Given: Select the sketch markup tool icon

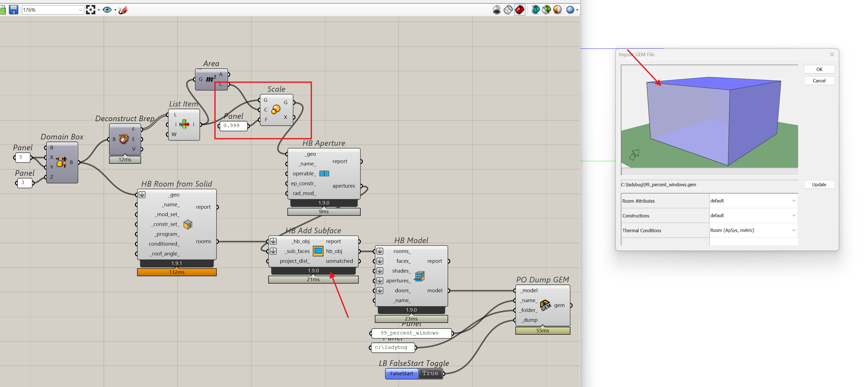Looking at the screenshot, I should [x=123, y=10].
